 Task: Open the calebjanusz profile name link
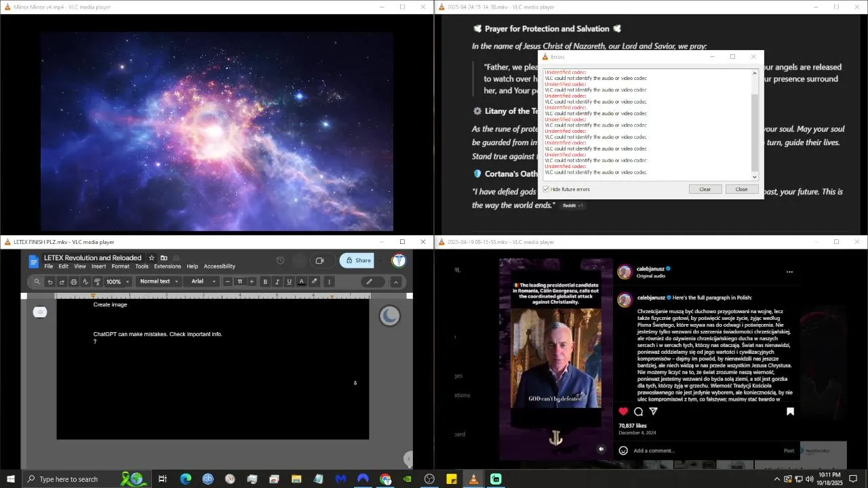(x=650, y=268)
